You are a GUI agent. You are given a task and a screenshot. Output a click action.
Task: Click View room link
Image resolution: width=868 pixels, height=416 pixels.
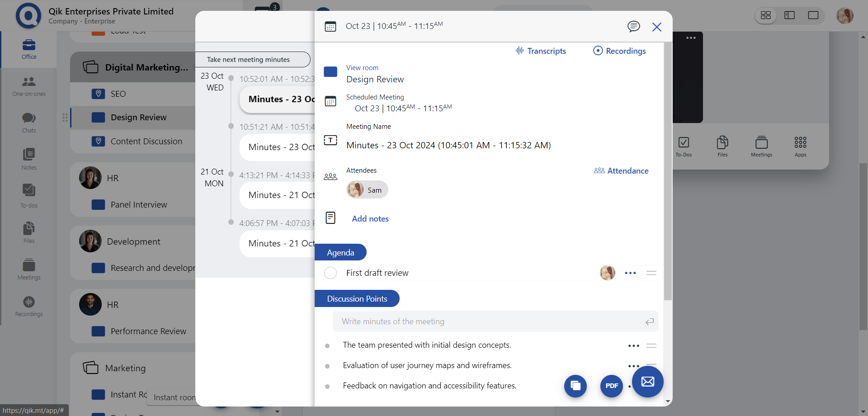tap(362, 68)
